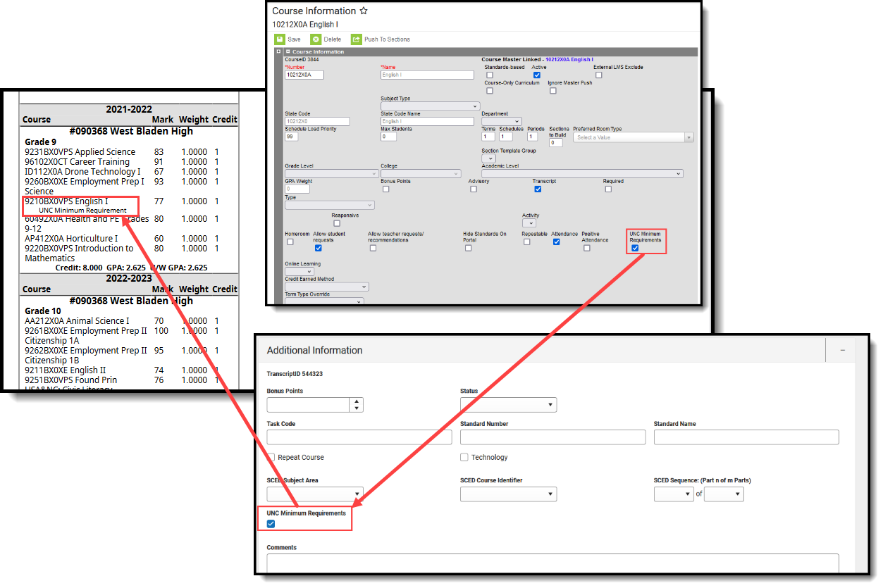Open the Section Template Group dropdown
This screenshot has width=883, height=588.
(x=488, y=158)
